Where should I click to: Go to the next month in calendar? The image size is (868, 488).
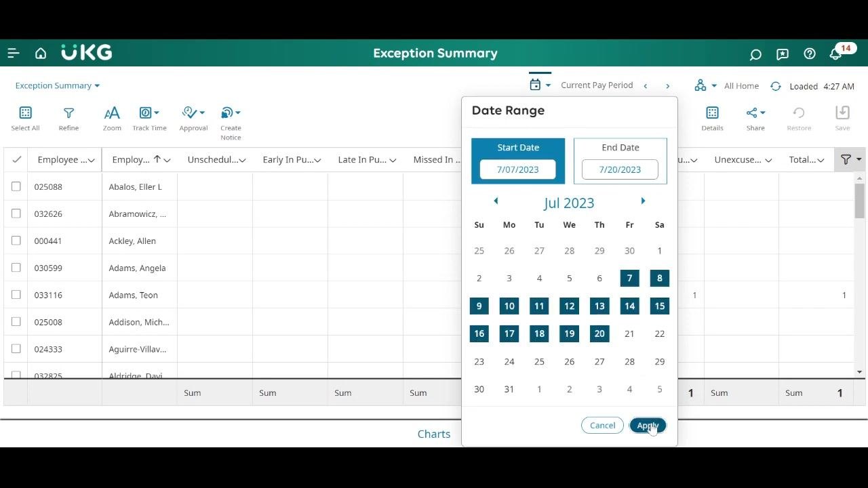click(x=643, y=201)
